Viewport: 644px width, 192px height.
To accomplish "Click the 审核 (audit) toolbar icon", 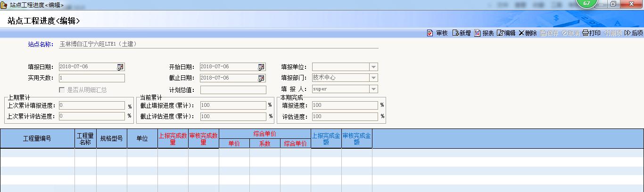I will (x=430, y=33).
